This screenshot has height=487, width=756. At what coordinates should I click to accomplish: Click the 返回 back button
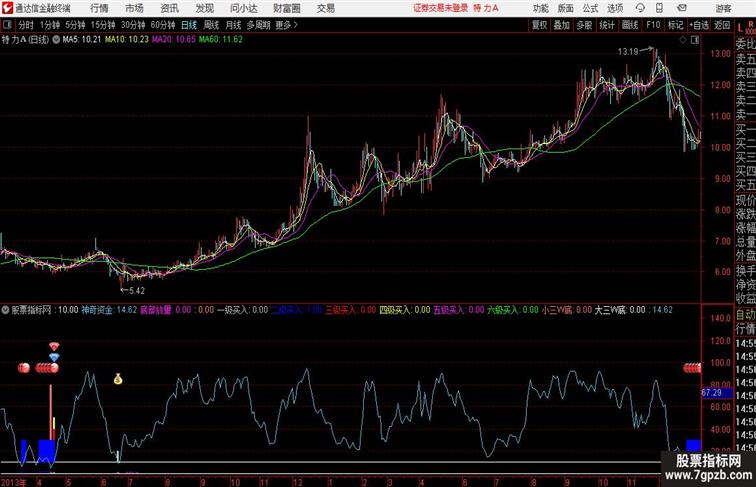point(722,25)
